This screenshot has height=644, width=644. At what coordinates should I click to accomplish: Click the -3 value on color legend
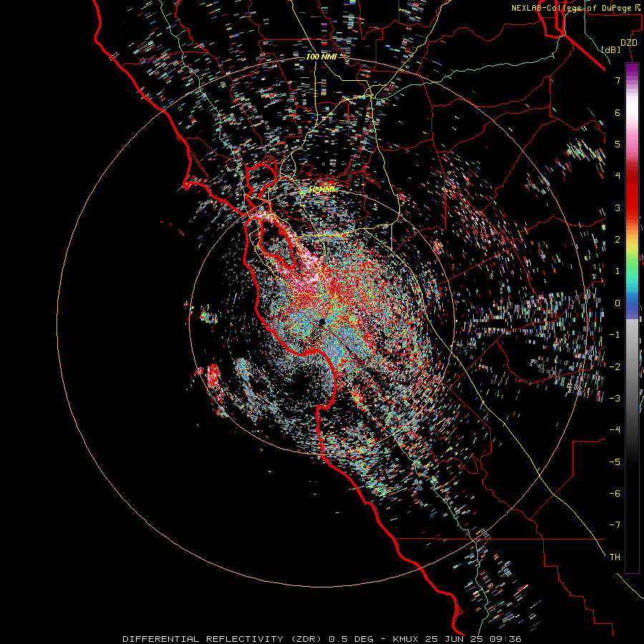(x=615, y=398)
